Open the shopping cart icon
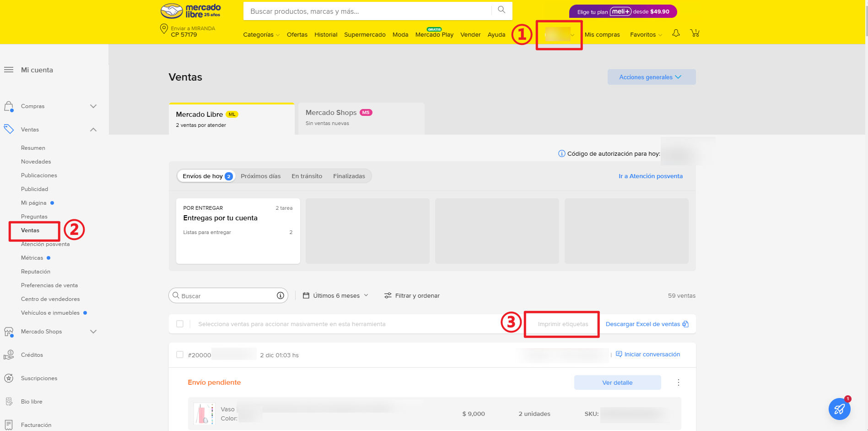 695,33
